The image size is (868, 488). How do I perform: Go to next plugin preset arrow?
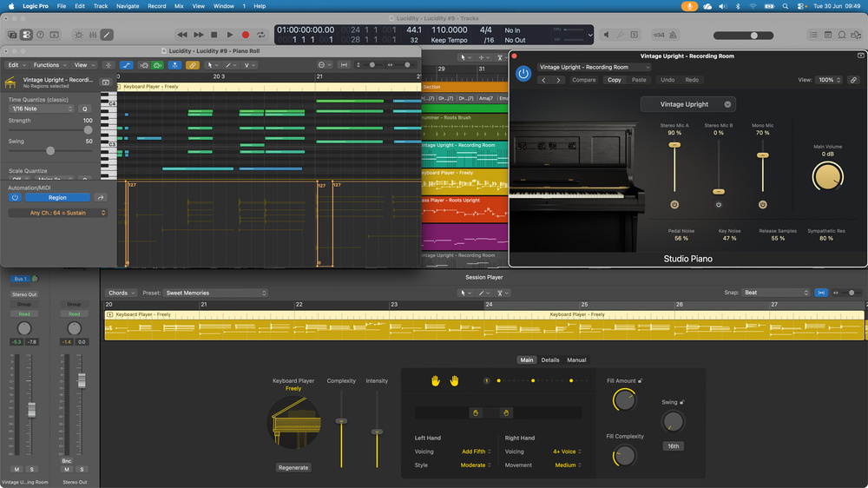(x=558, y=80)
